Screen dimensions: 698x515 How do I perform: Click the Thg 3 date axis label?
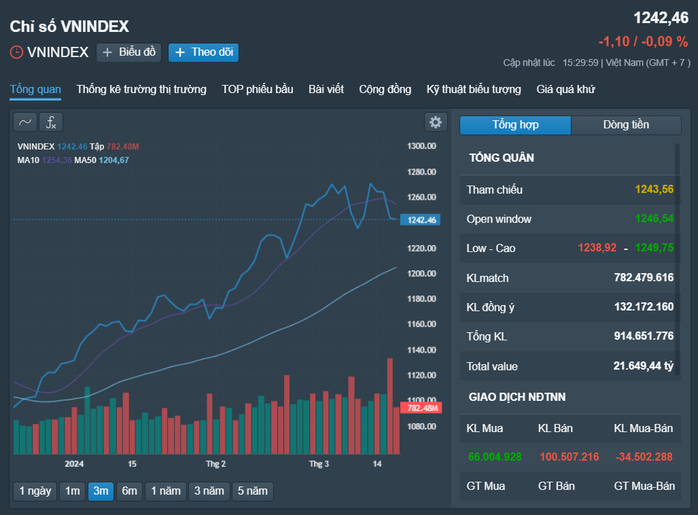coord(319,464)
